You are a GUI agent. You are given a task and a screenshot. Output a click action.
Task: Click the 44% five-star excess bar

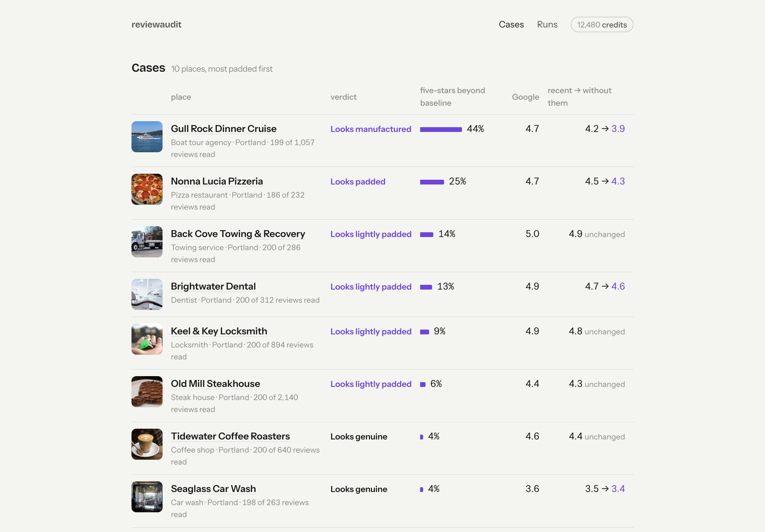point(441,130)
